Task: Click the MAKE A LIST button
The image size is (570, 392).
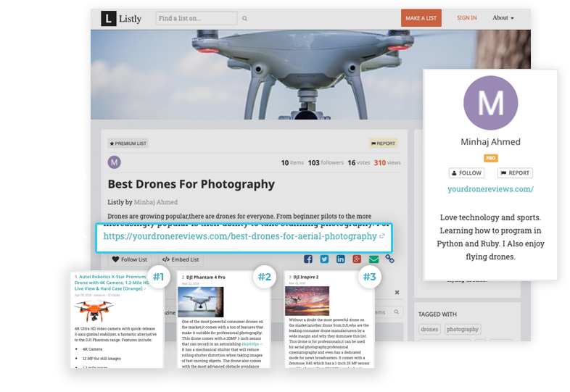Action: click(421, 18)
